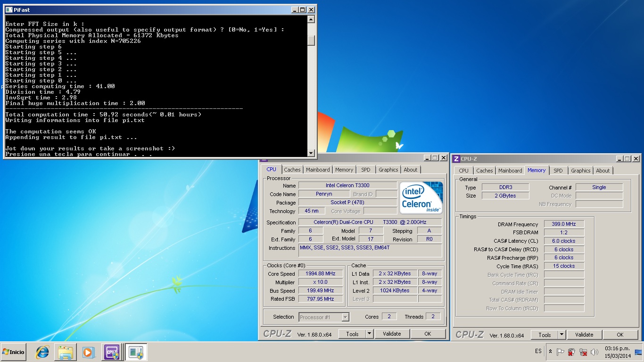Image resolution: width=644 pixels, height=362 pixels.
Task: Click the CPU-Z Memory window title icon
Action: [456, 159]
